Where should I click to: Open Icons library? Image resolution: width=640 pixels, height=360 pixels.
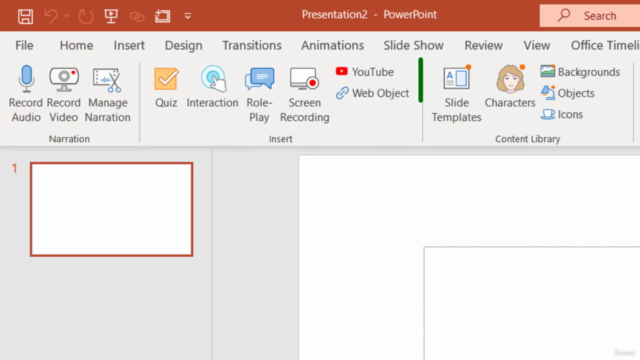(x=562, y=114)
